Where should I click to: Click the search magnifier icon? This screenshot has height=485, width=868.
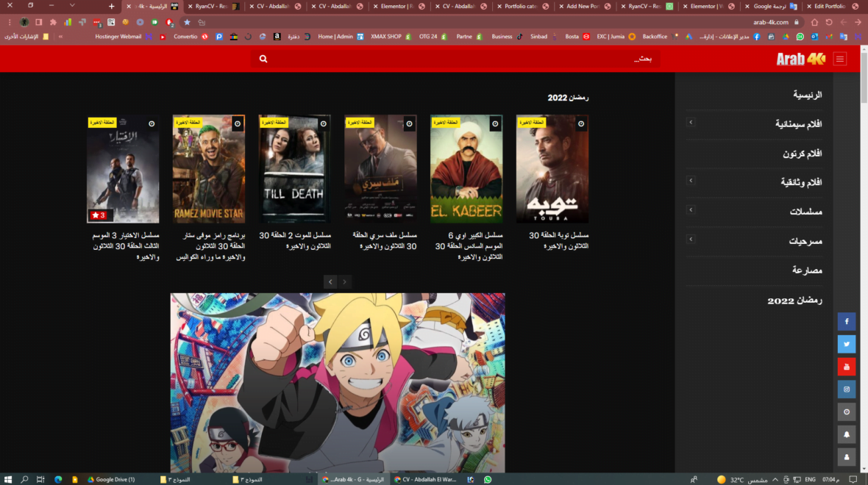[263, 58]
